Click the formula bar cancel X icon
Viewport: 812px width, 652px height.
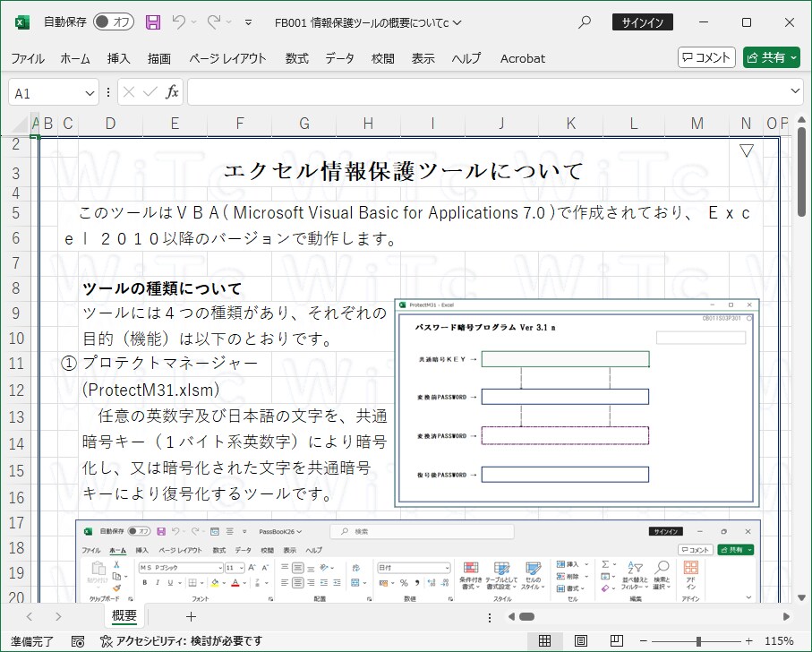[x=129, y=93]
